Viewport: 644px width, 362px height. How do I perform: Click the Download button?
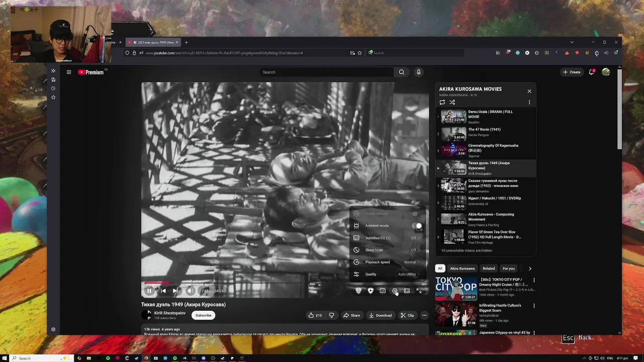[380, 315]
